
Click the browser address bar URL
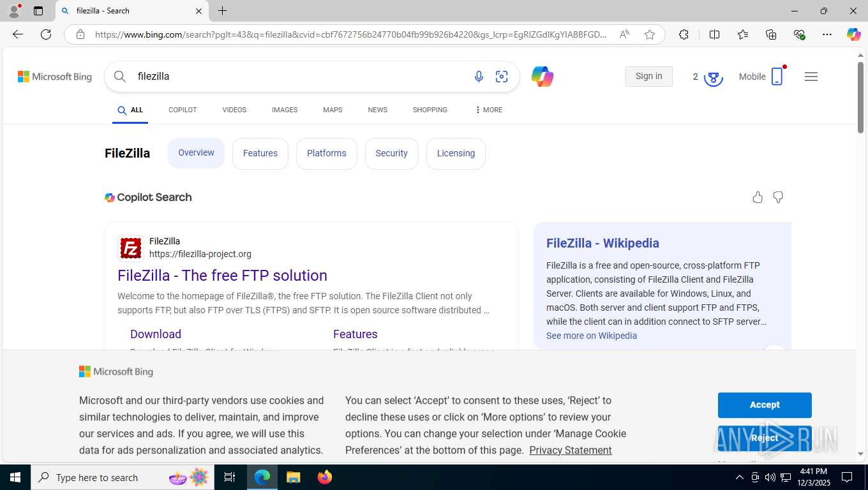coord(351,34)
